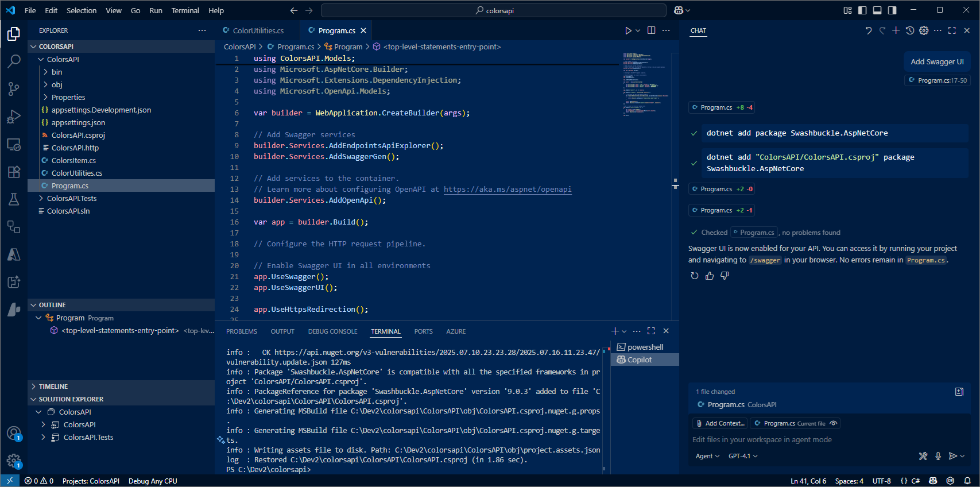The width and height of the screenshot is (980, 487).
Task: Expand the ColorsAPI.Tests folder
Action: coord(72,198)
